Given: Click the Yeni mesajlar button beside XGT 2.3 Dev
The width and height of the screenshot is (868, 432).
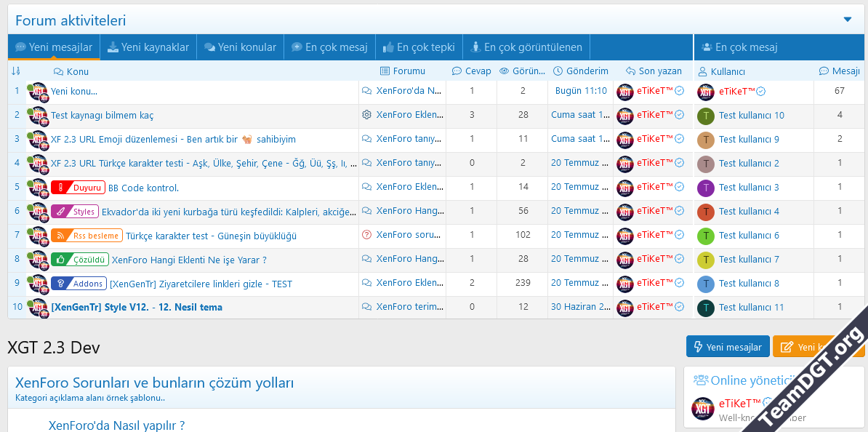Looking at the screenshot, I should 728,347.
